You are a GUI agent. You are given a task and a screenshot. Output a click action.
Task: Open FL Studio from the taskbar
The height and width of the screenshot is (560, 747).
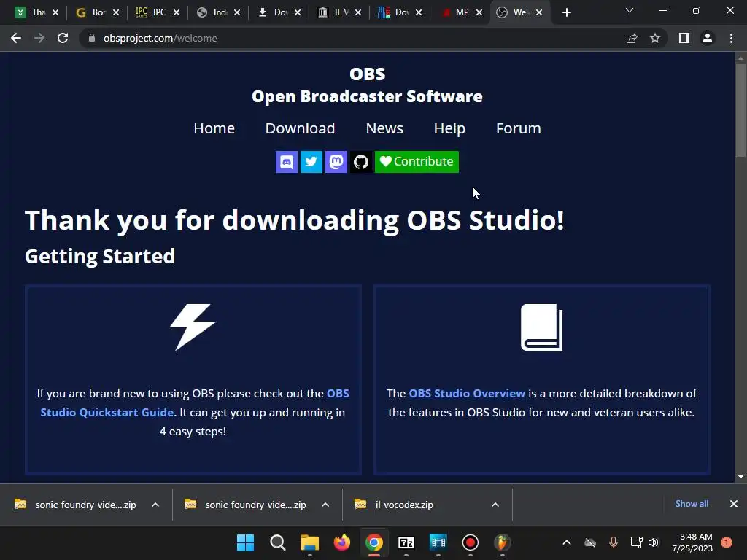click(502, 542)
